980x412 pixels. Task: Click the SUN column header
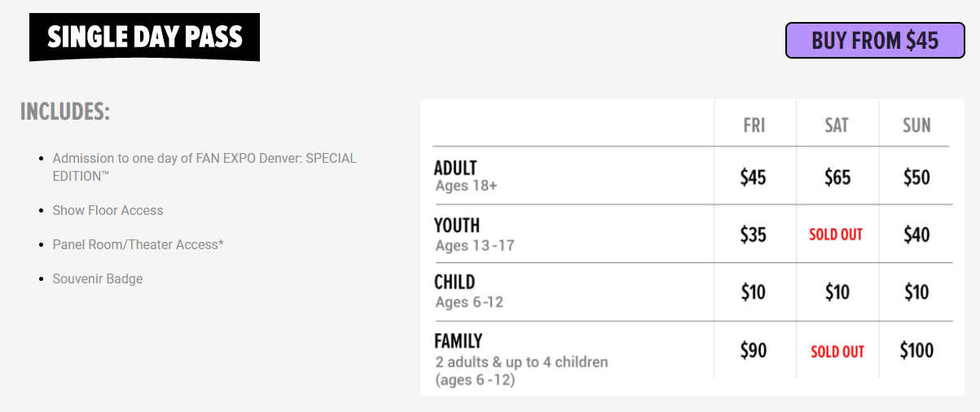point(916,125)
